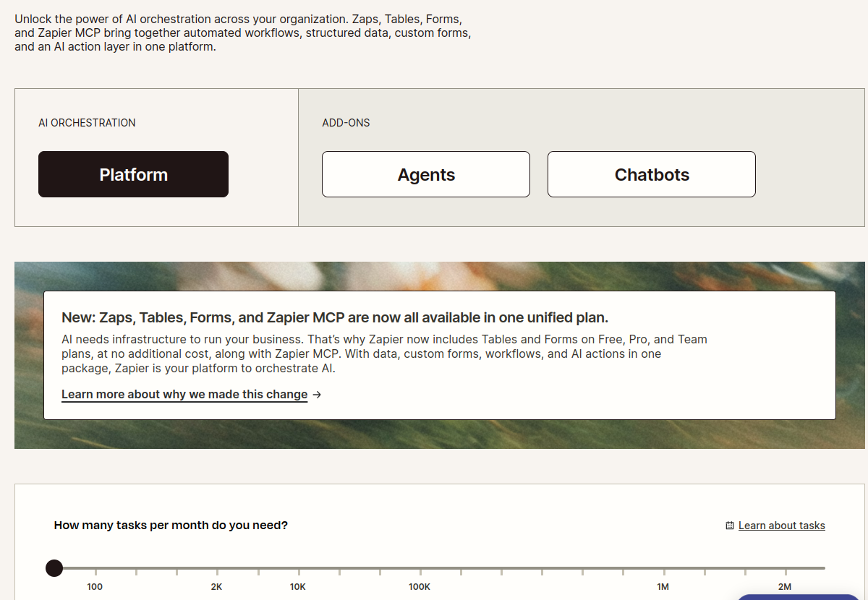The width and height of the screenshot is (868, 600).
Task: Click 'How many tasks per month do you need?'
Action: (x=171, y=526)
